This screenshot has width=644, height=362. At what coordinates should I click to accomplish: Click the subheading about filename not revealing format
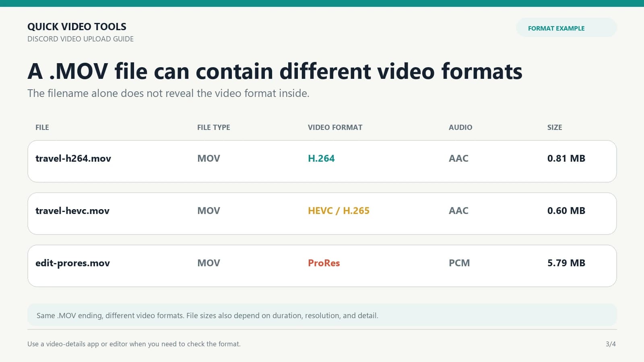[x=168, y=93]
